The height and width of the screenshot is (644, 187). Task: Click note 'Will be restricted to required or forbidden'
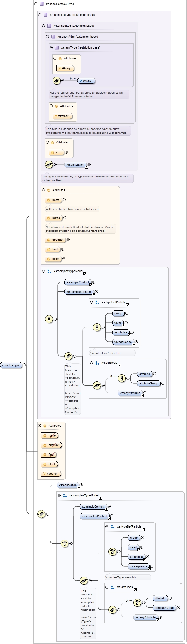pyautogui.click(x=72, y=209)
